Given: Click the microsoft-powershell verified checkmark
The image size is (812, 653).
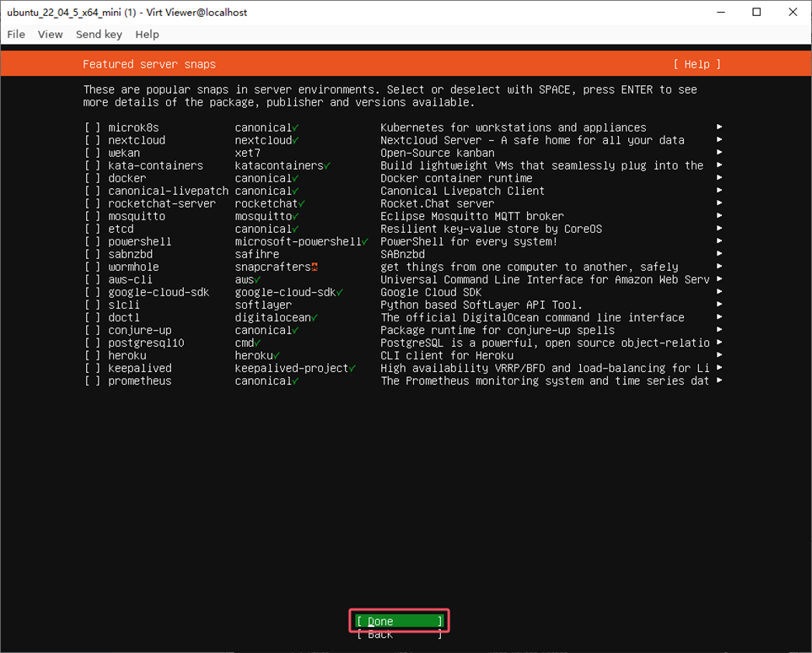Looking at the screenshot, I should pos(365,242).
